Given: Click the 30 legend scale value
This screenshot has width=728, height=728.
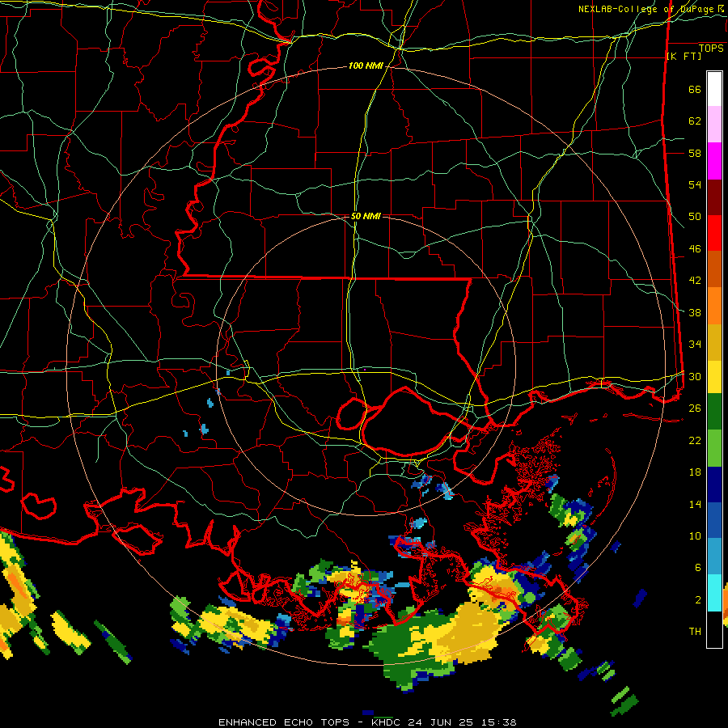Looking at the screenshot, I should tap(695, 376).
